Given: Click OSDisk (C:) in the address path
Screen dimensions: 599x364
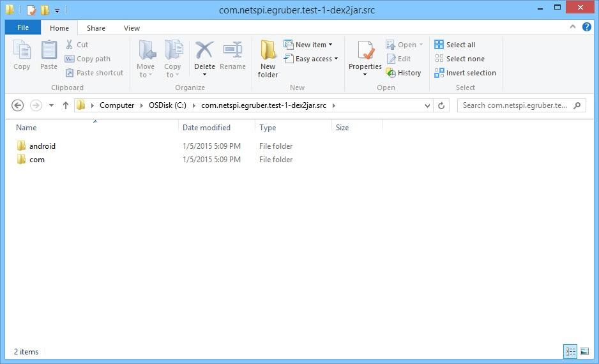Looking at the screenshot, I should coord(164,105).
